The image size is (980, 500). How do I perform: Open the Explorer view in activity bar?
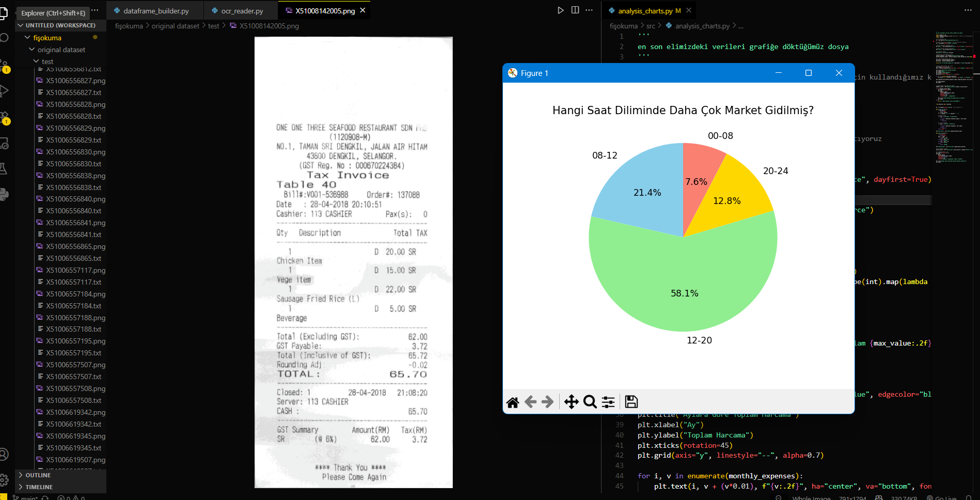[3, 12]
